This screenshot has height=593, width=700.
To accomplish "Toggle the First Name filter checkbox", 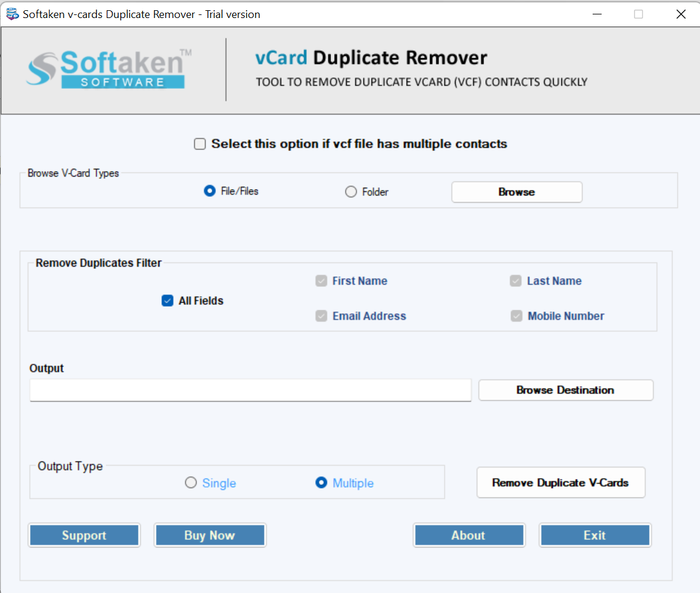I will [321, 281].
